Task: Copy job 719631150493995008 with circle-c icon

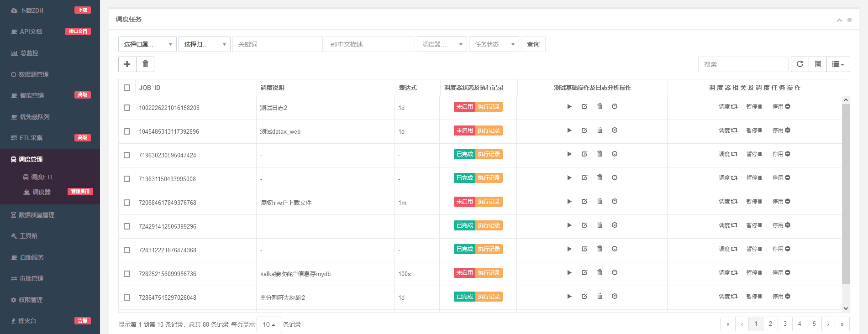Action: [x=615, y=178]
